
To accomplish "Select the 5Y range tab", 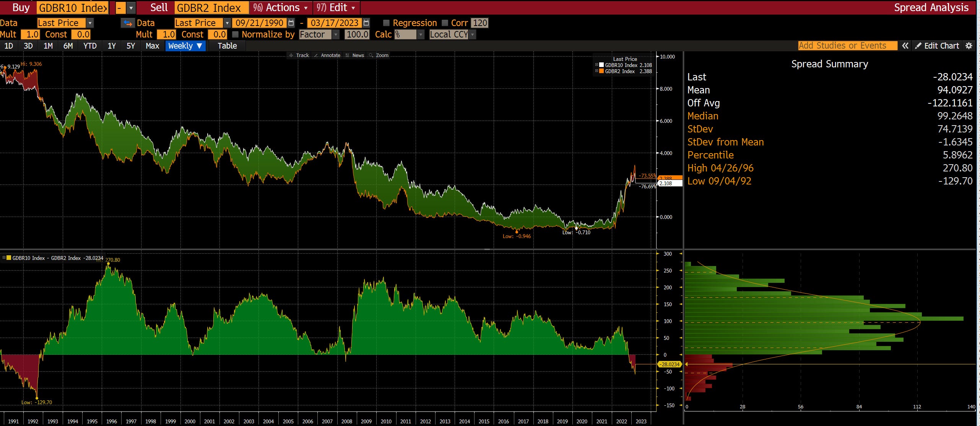I will coord(131,46).
